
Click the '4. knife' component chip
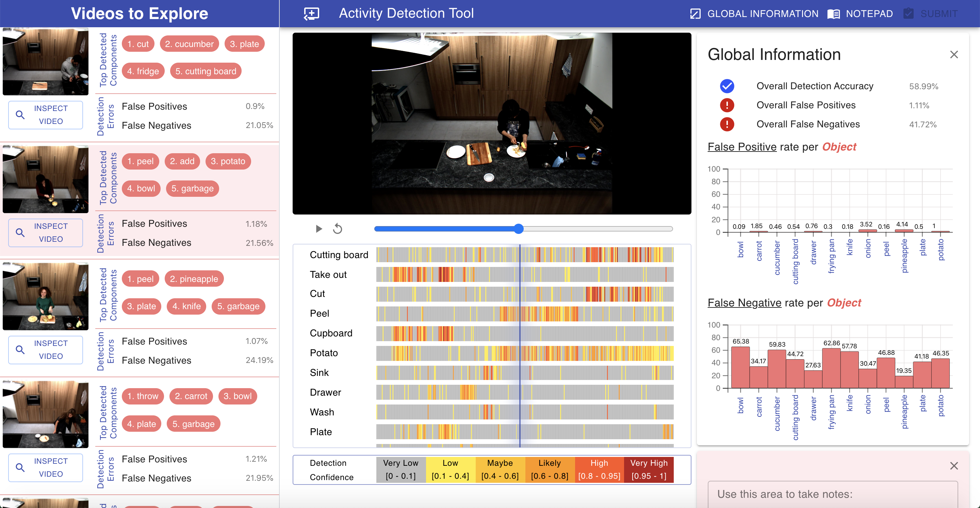coord(186,306)
